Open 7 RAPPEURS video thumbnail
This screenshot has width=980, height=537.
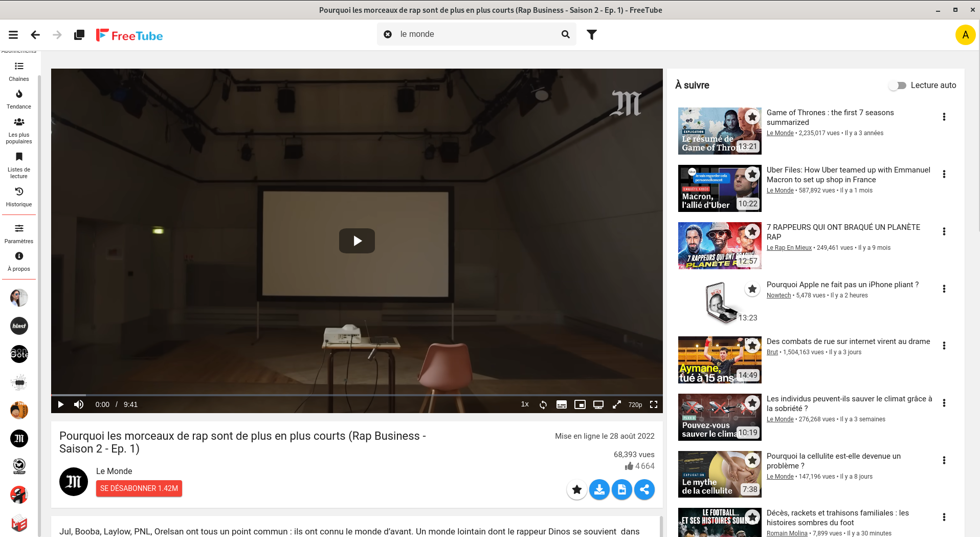(720, 246)
